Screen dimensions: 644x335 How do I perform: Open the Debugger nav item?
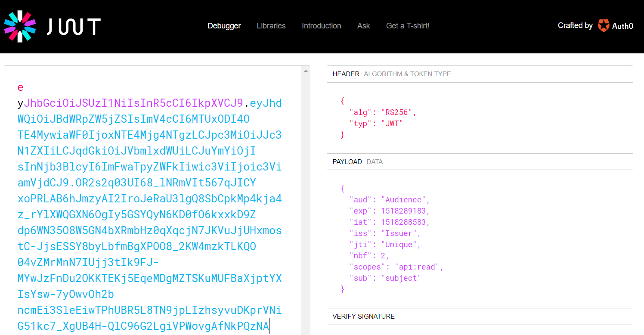(224, 26)
